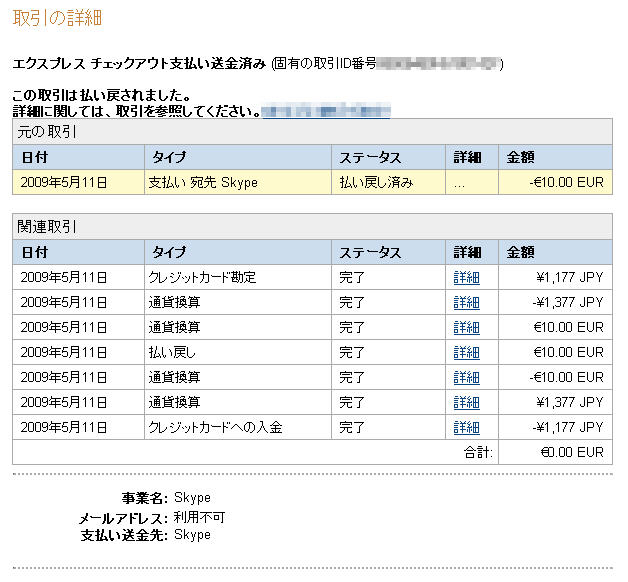Open 詳細 link for 払い戻し row
628x582 pixels.
point(466,352)
